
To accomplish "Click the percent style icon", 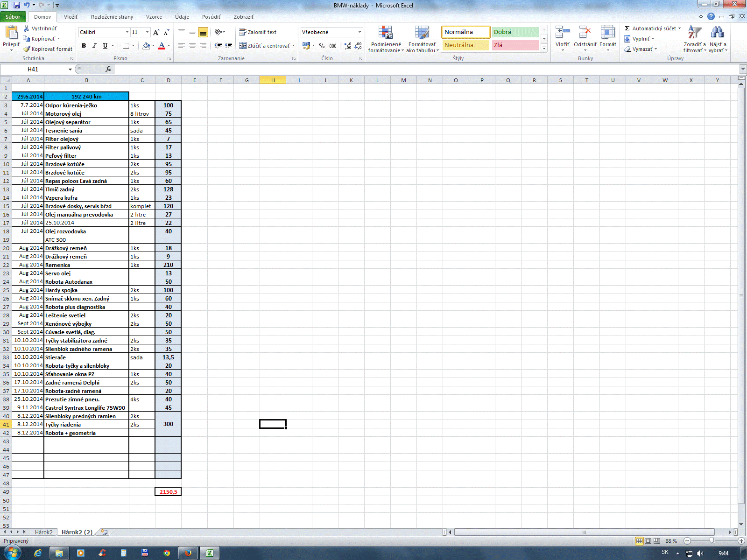I will tap(322, 46).
